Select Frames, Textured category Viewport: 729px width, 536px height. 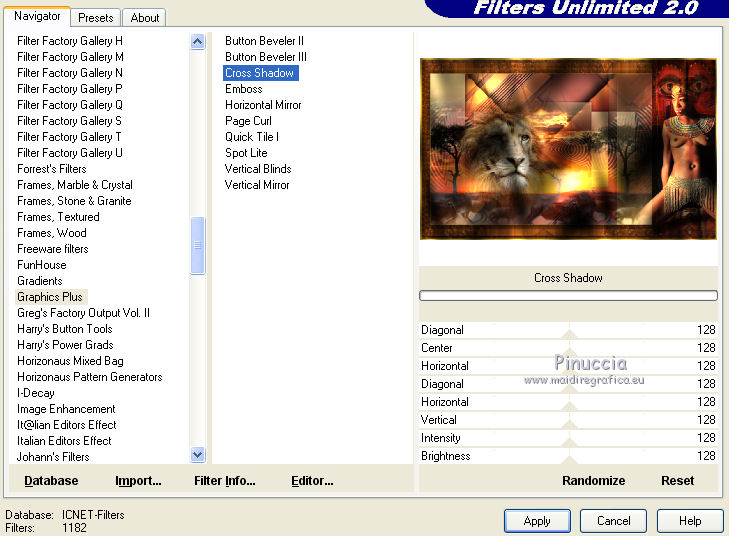[58, 217]
